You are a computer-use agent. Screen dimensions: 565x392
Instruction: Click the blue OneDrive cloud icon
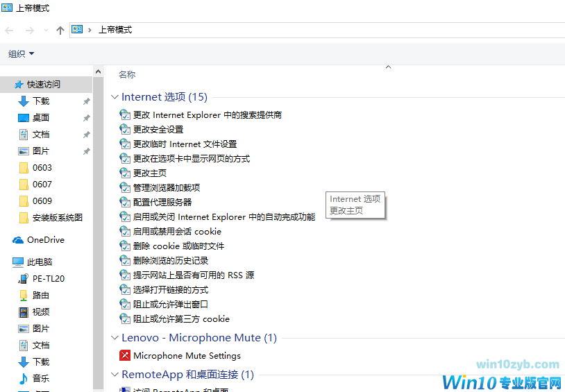pyautogui.click(x=18, y=240)
